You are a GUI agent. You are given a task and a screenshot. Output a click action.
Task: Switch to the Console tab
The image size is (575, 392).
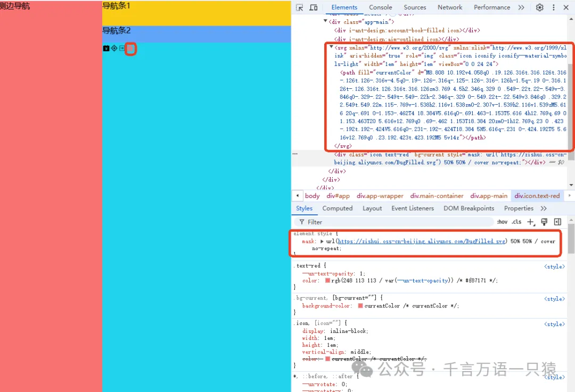[380, 7]
